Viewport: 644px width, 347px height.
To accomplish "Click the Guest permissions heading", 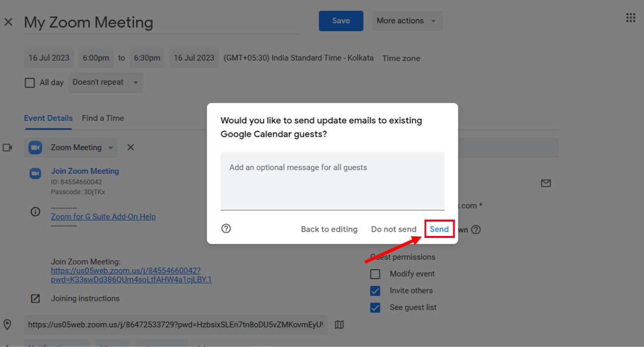I will click(x=403, y=257).
